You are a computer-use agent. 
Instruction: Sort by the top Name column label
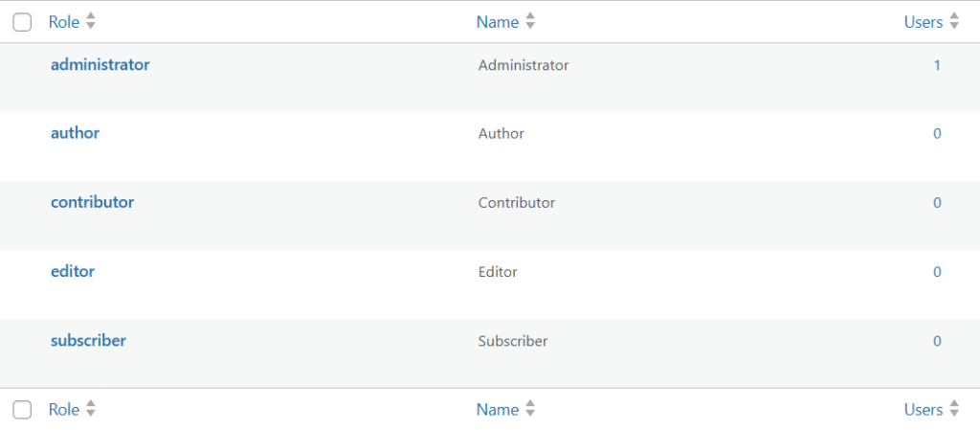click(498, 21)
